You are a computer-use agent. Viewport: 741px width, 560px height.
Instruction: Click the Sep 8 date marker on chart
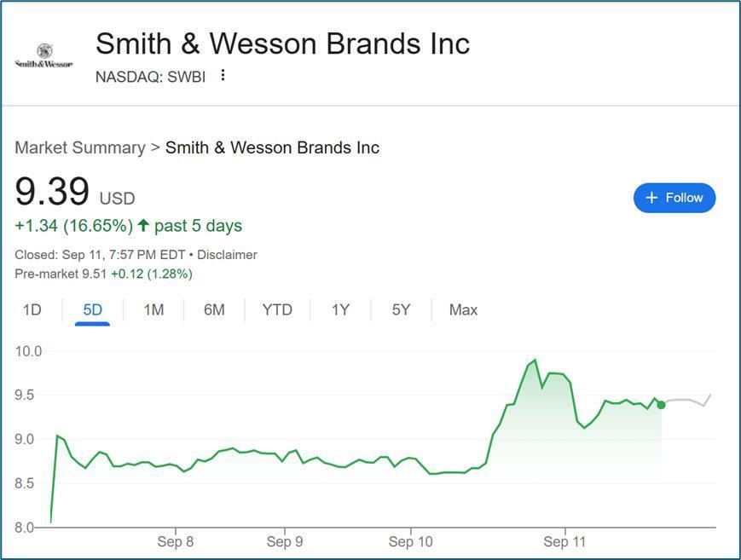[176, 541]
